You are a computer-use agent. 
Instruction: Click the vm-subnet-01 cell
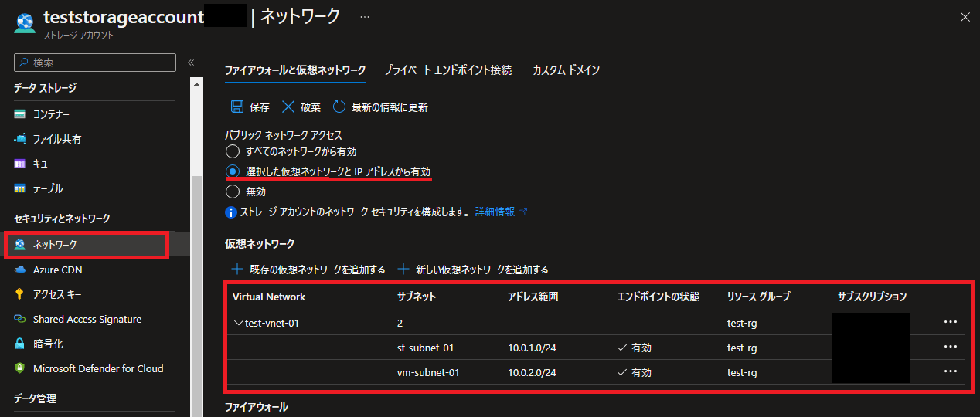click(x=428, y=372)
